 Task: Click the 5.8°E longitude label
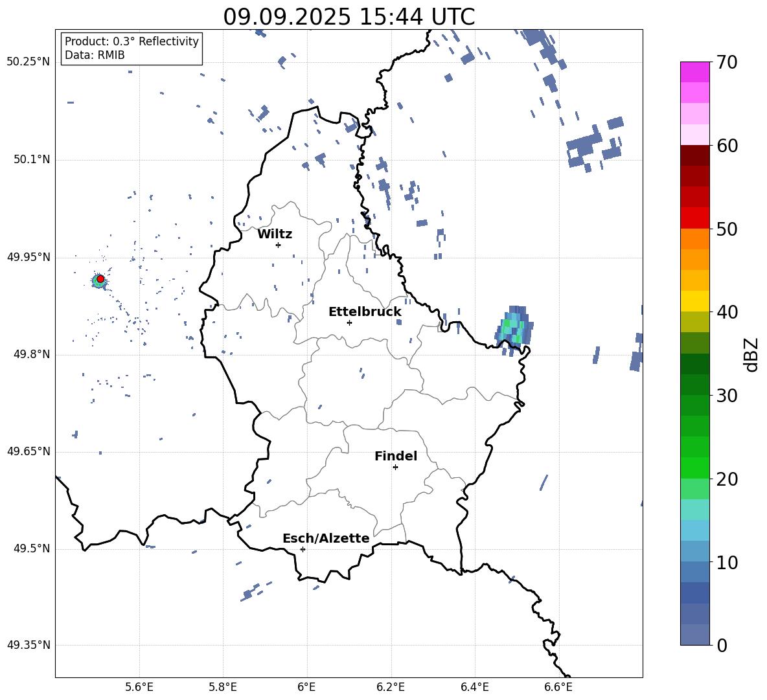[223, 687]
